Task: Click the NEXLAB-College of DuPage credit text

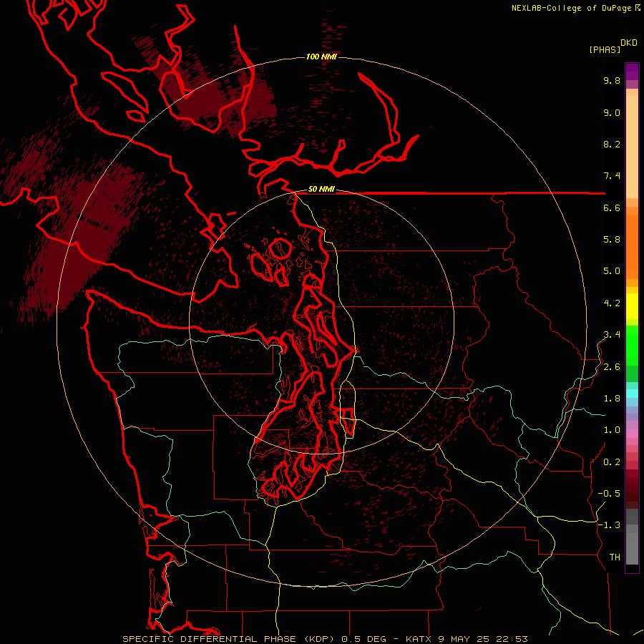Action: click(x=572, y=8)
